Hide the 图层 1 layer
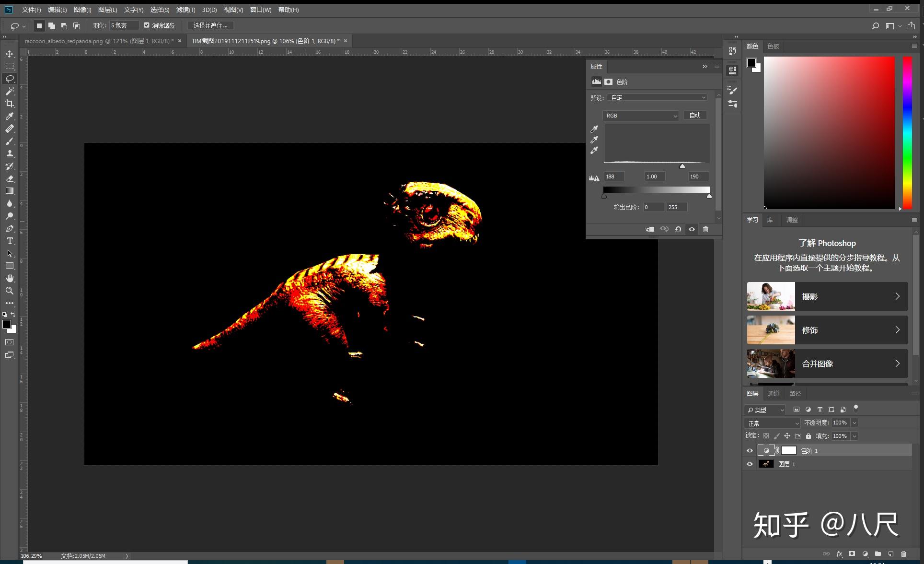 click(x=750, y=464)
